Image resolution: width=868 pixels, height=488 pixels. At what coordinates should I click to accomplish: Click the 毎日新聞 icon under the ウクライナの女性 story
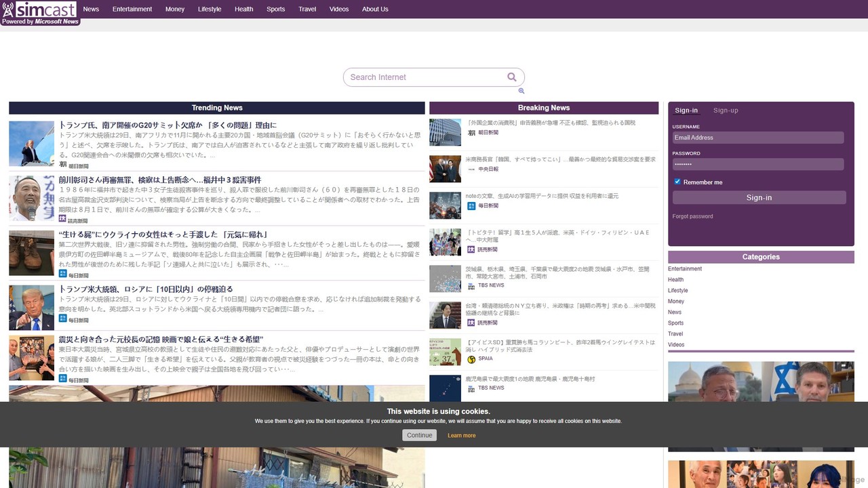63,274
